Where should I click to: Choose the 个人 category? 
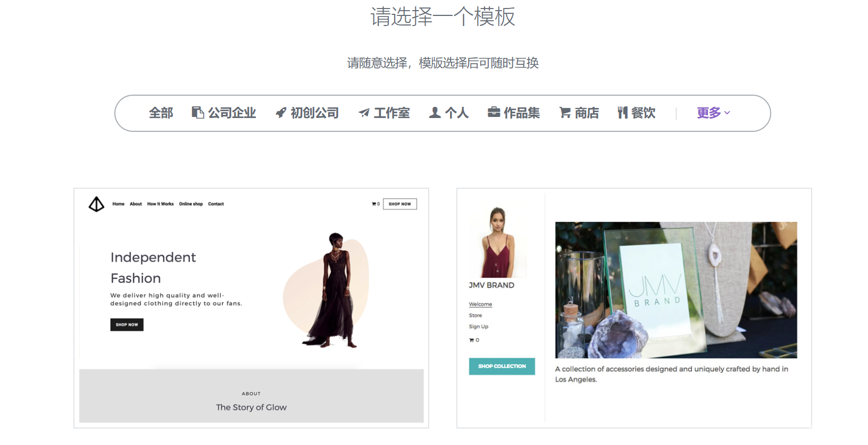449,113
